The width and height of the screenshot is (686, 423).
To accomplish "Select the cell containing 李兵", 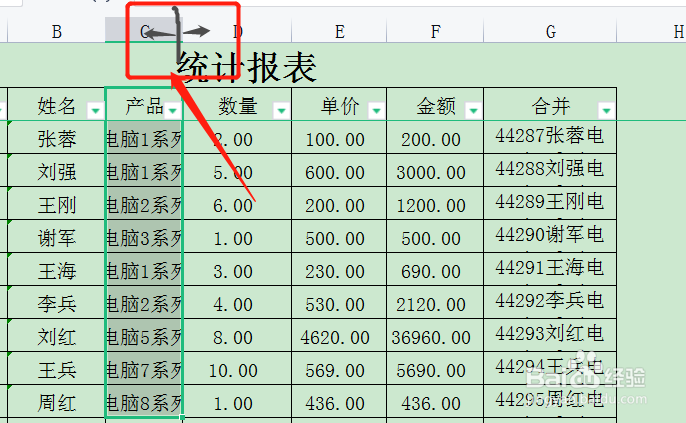I will [x=56, y=302].
